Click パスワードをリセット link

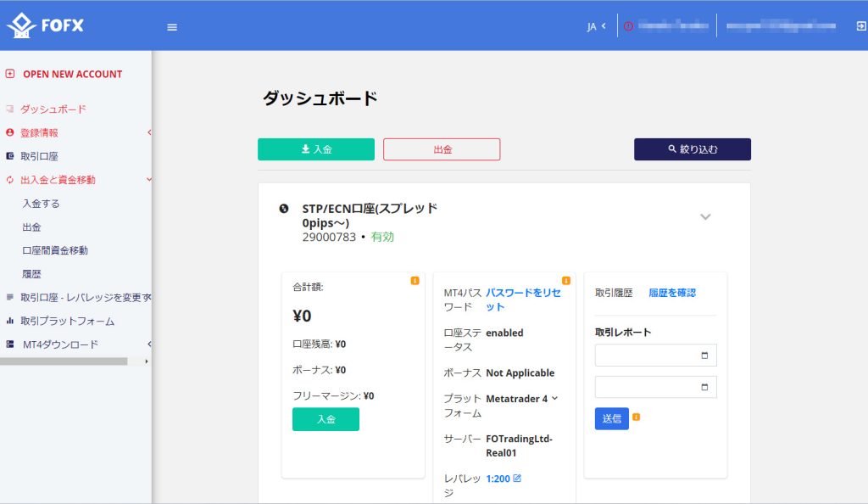[x=523, y=300]
